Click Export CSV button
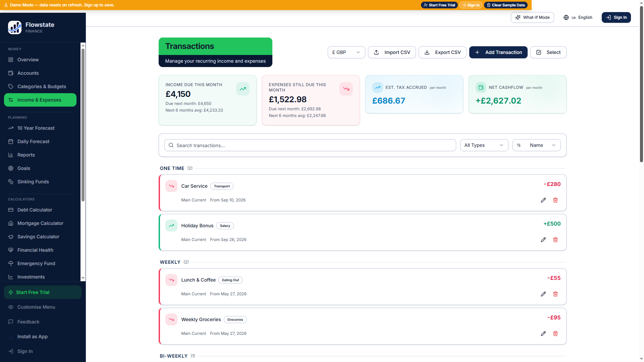This screenshot has width=644, height=362. pos(442,52)
